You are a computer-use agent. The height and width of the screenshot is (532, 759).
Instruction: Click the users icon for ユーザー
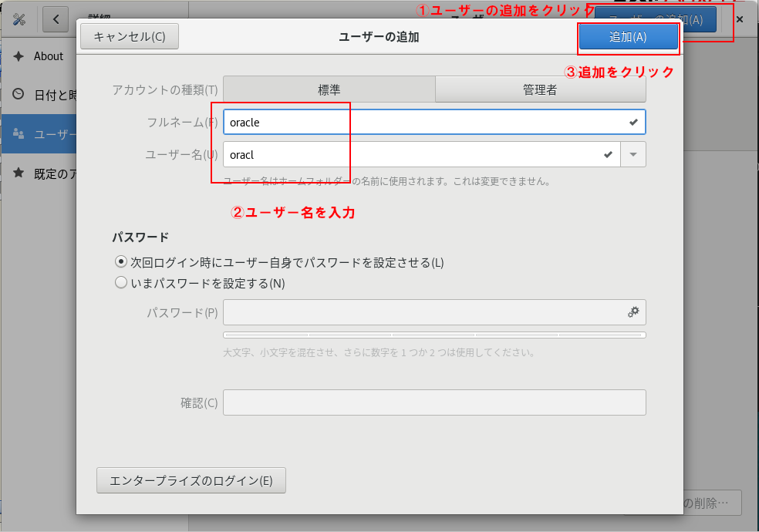point(19,134)
